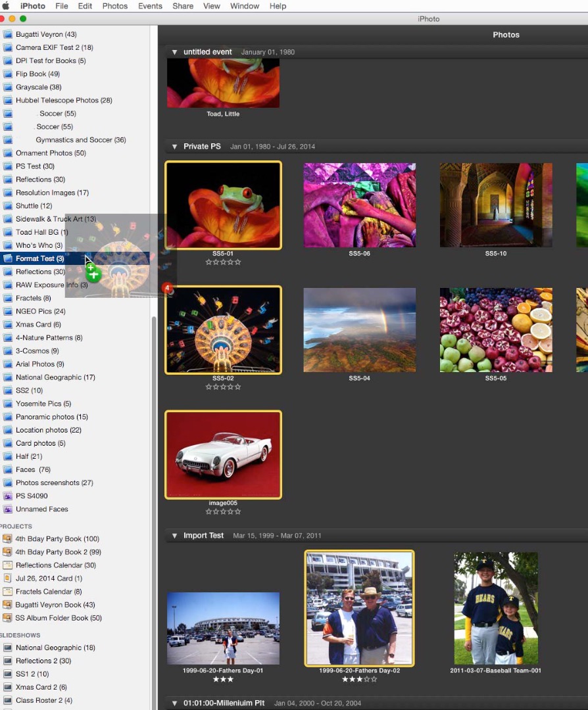Select the white Corvette image005 thumbnail
This screenshot has height=710, width=588.
[x=224, y=455]
